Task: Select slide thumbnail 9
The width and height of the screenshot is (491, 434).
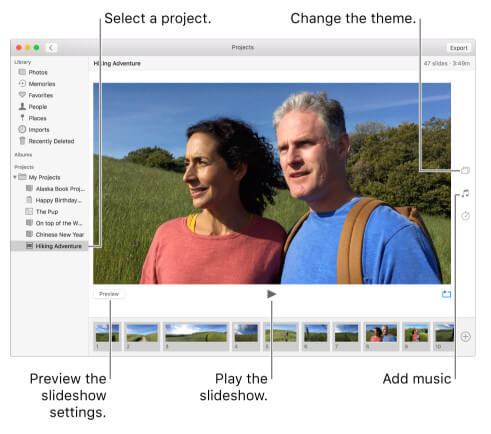Action: tap(416, 336)
